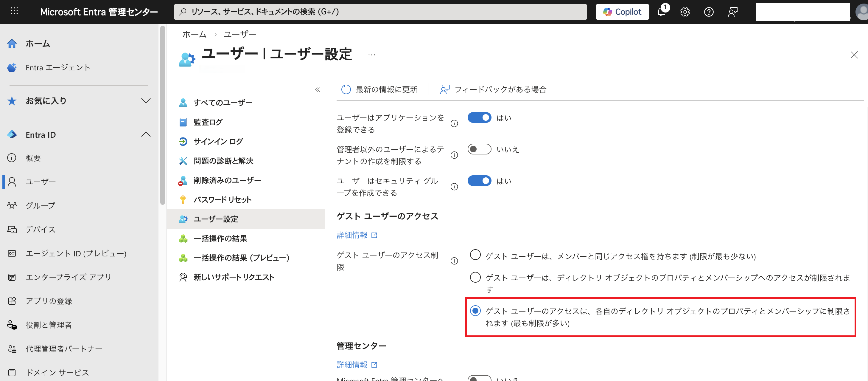Image resolution: width=868 pixels, height=381 pixels.
Task: Open portal settings gear icon
Action: [685, 12]
